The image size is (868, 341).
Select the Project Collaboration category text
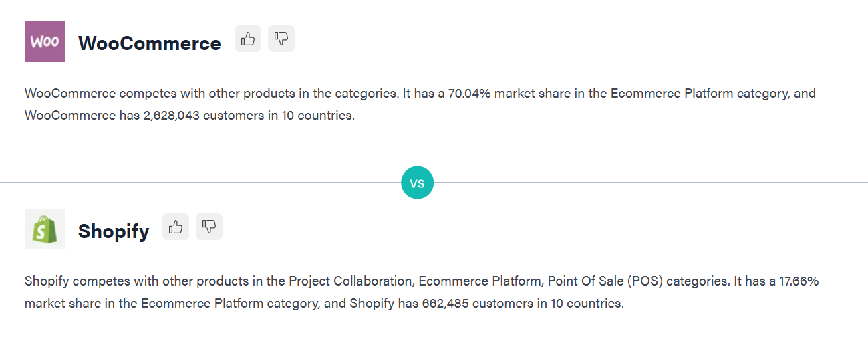(349, 281)
